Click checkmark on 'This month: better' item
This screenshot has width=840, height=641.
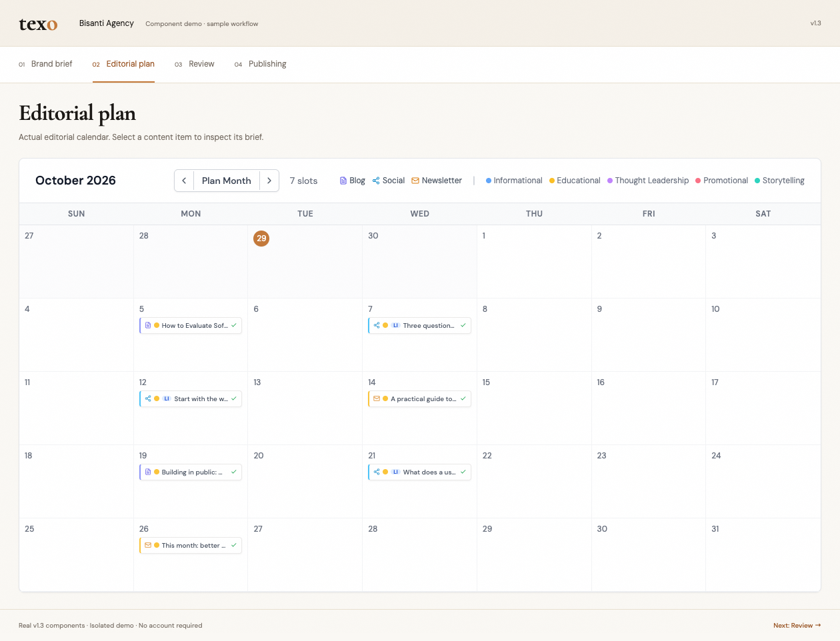pyautogui.click(x=234, y=545)
